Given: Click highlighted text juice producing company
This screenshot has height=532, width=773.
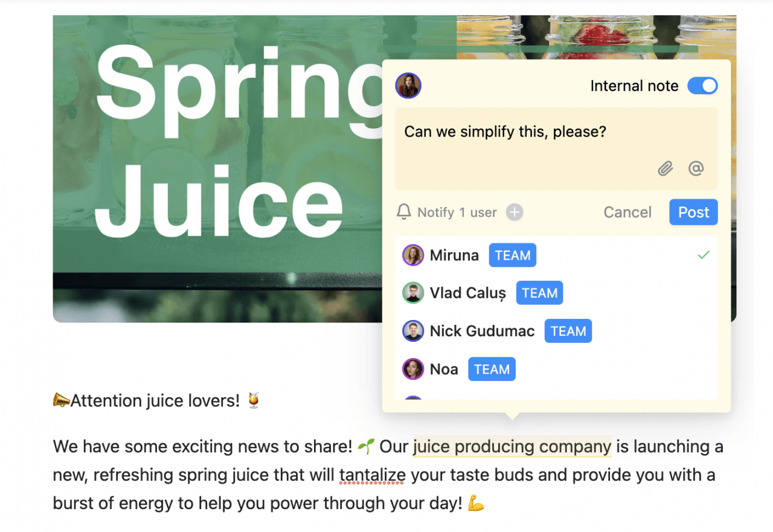Looking at the screenshot, I should (x=512, y=447).
